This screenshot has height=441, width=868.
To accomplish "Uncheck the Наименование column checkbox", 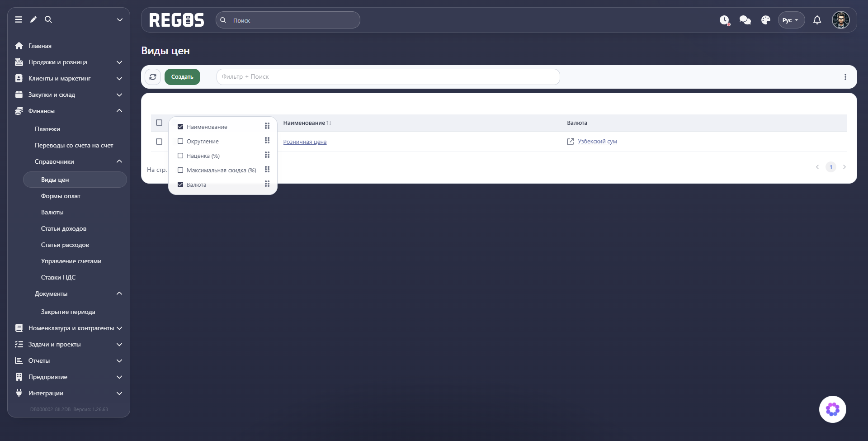I will 180,127.
